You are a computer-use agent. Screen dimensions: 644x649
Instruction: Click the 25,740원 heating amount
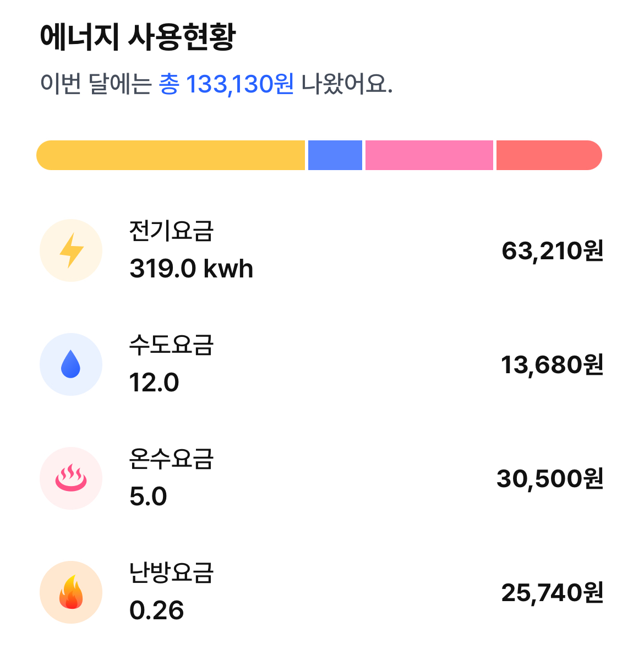(552, 593)
